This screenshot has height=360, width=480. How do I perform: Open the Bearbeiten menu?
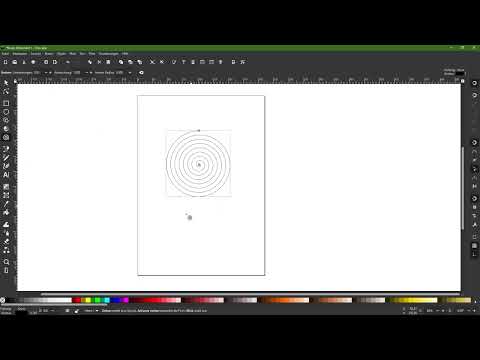(x=20, y=54)
